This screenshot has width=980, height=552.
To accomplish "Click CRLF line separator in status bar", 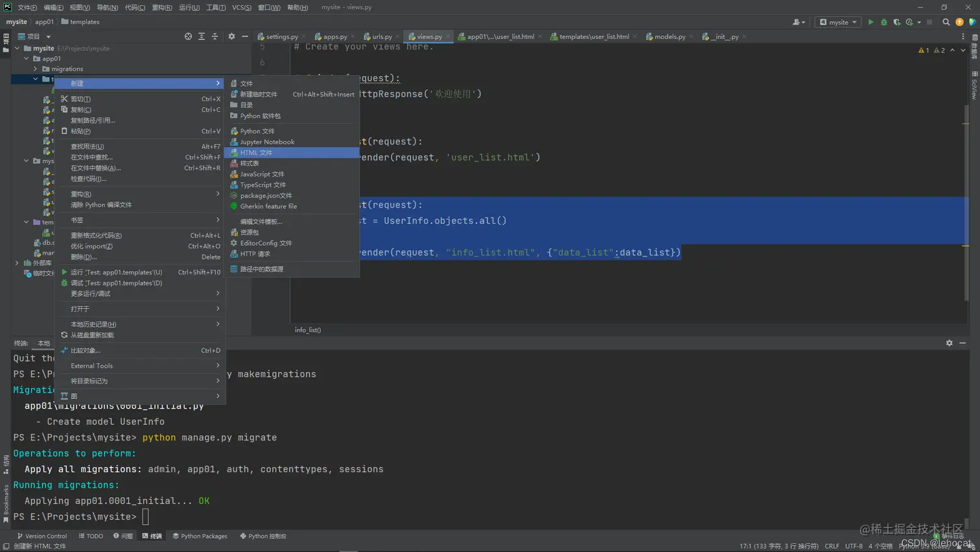I will 832,546.
